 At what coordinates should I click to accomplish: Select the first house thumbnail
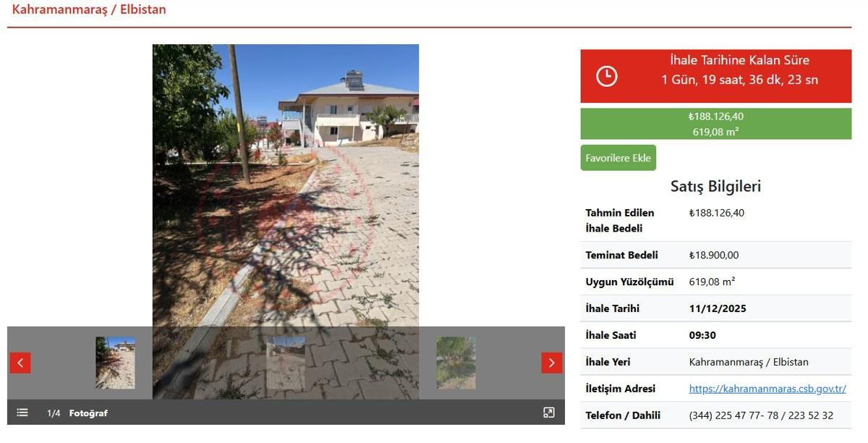tap(115, 363)
